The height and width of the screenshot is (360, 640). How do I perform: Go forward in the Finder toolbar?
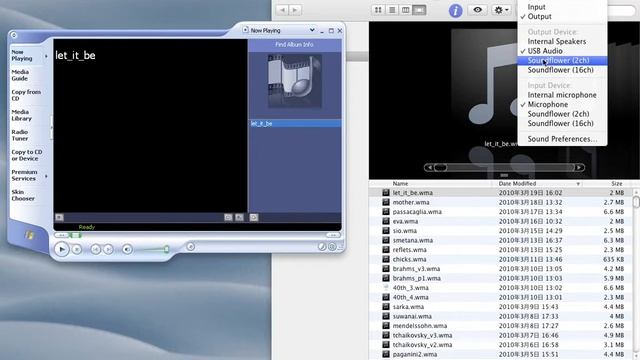(295, 9)
